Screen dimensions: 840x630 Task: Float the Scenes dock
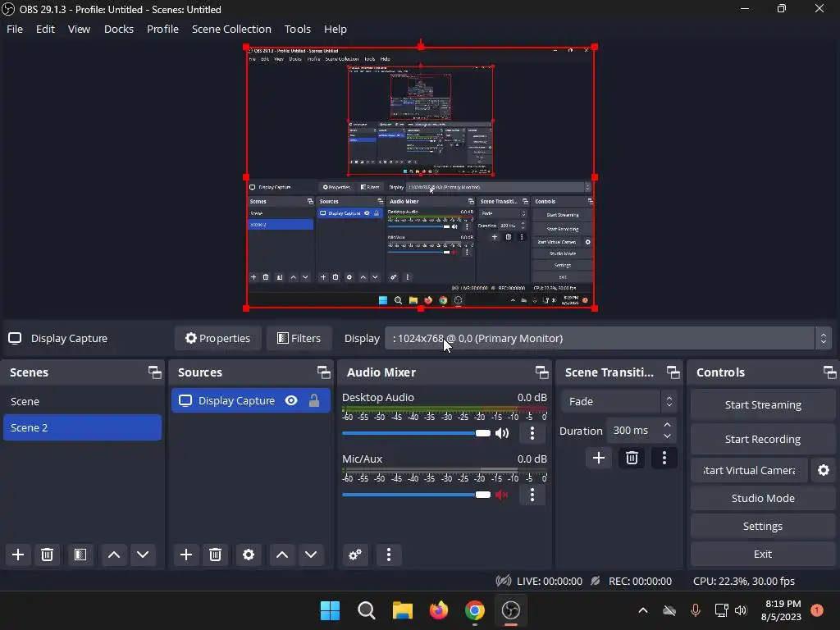(154, 372)
